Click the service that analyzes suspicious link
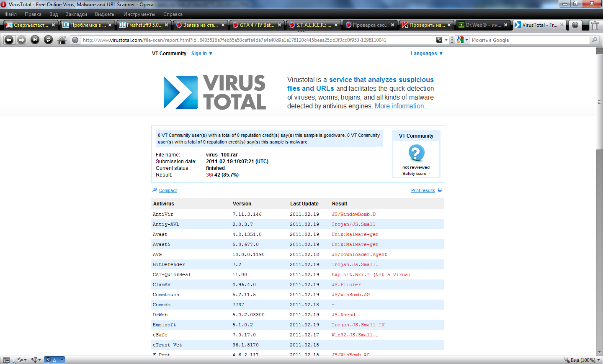Viewport: 603px width, 364px height. coord(361,84)
